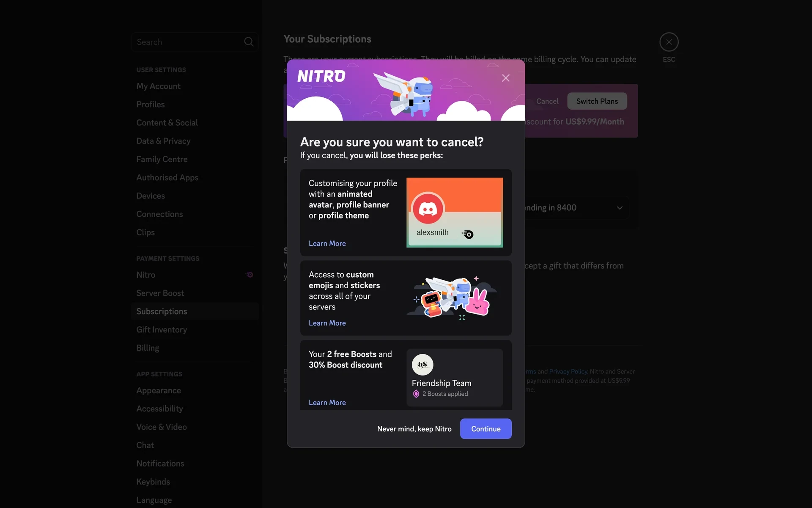Expand the payment method dropdown chevron
812x508 pixels.
coord(620,208)
